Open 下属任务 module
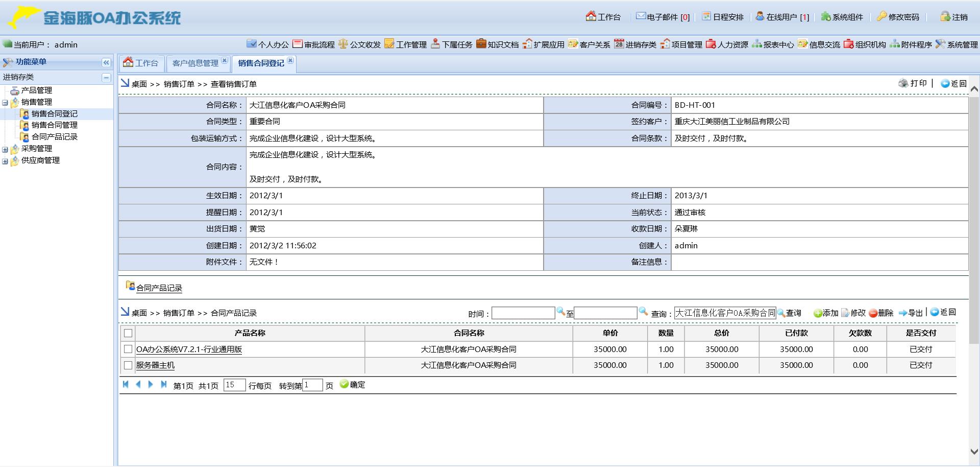This screenshot has height=467, width=980. pyautogui.click(x=451, y=44)
